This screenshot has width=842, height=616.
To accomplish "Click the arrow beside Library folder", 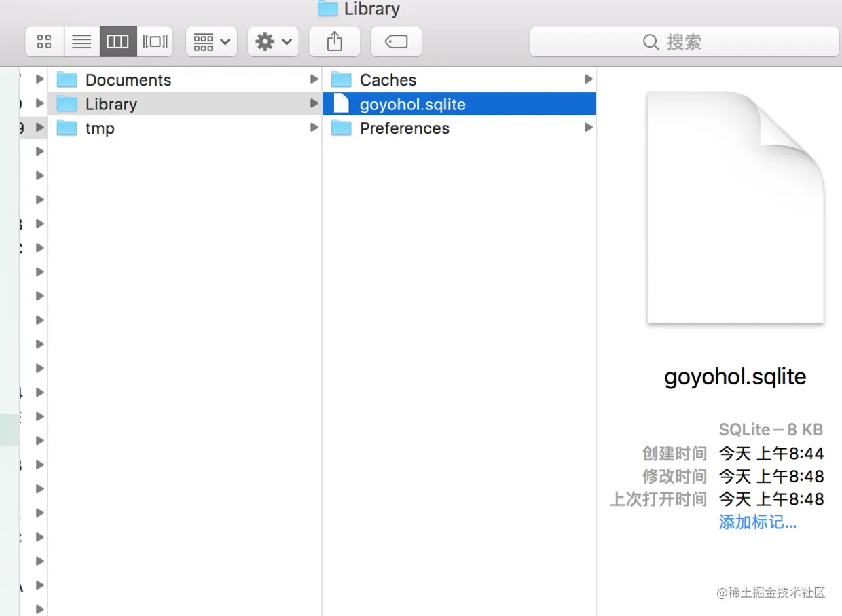I will click(x=314, y=103).
